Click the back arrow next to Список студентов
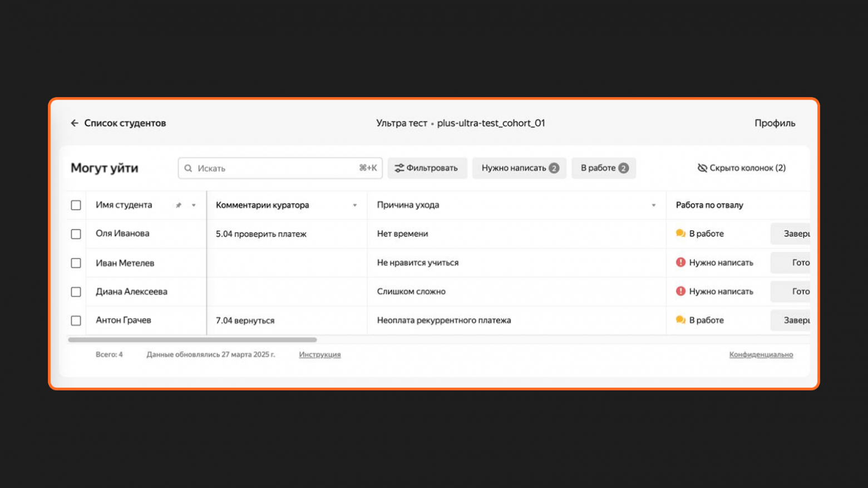Screen dimensions: 868x488 pyautogui.click(x=75, y=122)
